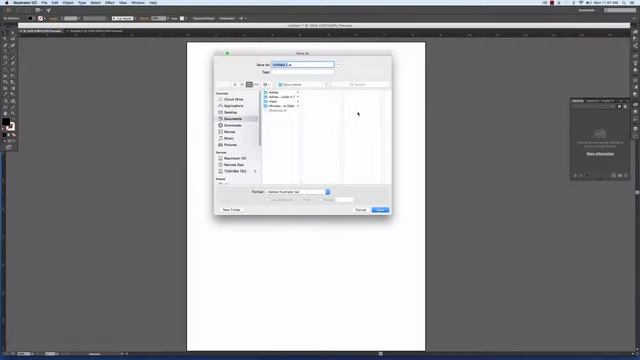Click the Save button
640x360 pixels.
coord(380,210)
